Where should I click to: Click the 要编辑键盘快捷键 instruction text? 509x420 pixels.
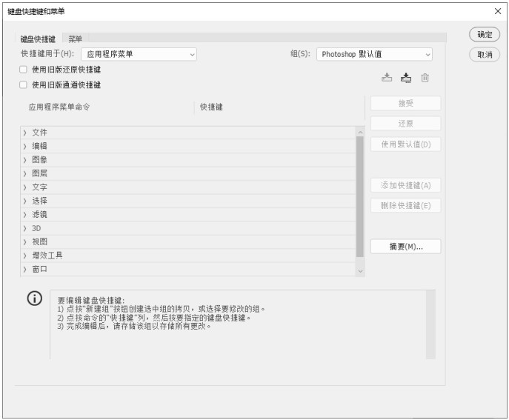[x=91, y=300]
